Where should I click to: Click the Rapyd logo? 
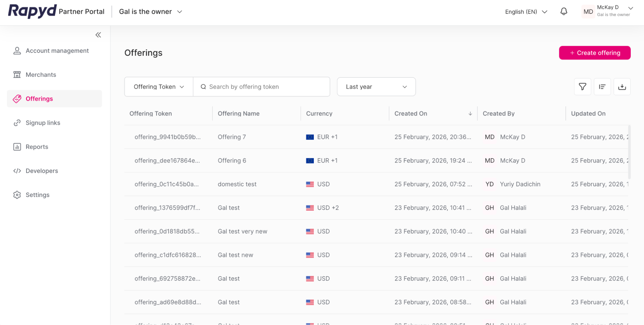(x=32, y=11)
